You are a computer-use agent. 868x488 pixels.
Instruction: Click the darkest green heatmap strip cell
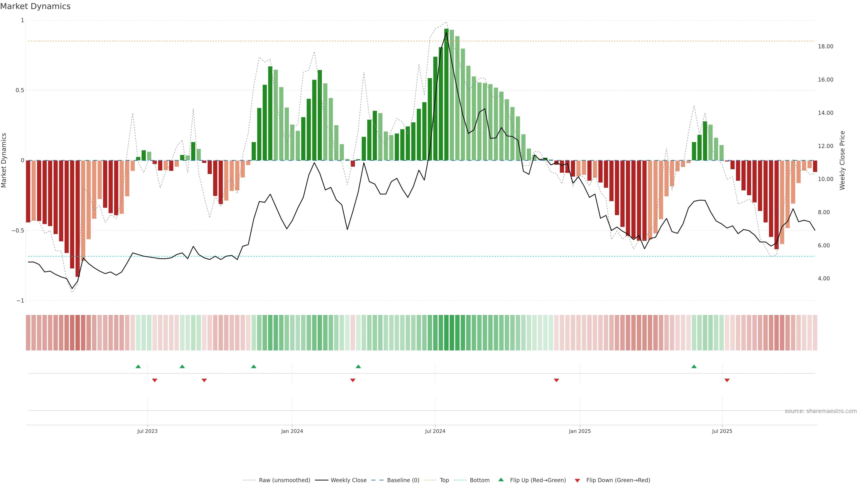(446, 333)
